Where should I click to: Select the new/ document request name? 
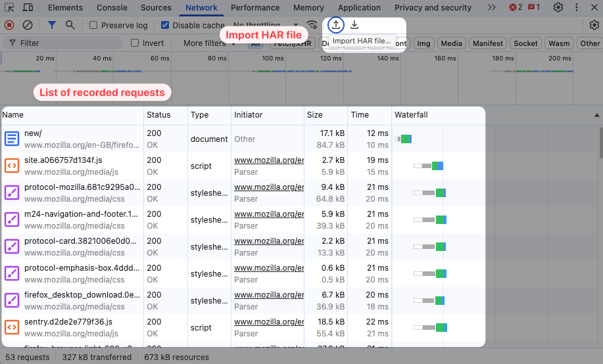coord(33,133)
